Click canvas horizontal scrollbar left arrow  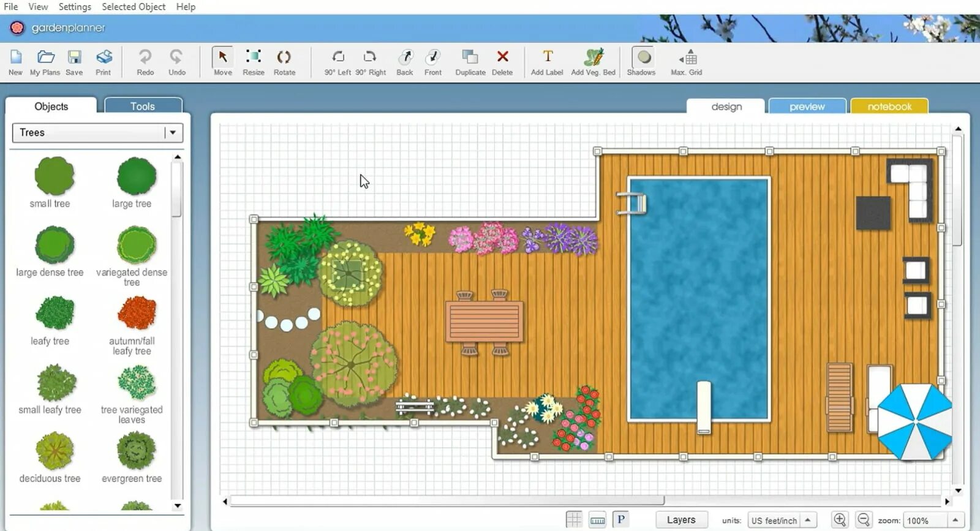click(x=225, y=501)
